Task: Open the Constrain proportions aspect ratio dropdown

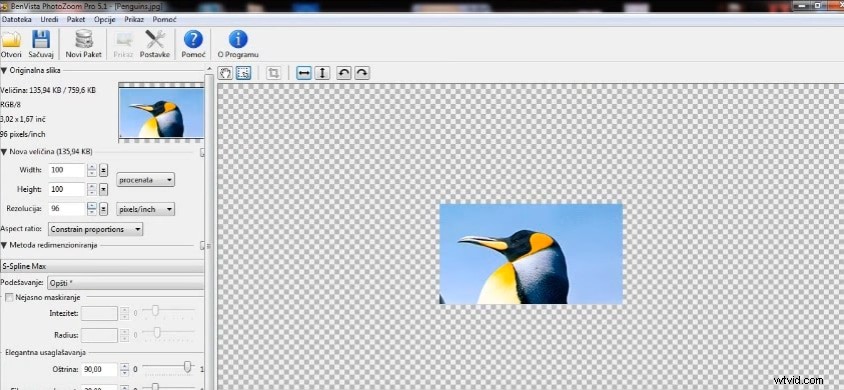Action: click(95, 229)
